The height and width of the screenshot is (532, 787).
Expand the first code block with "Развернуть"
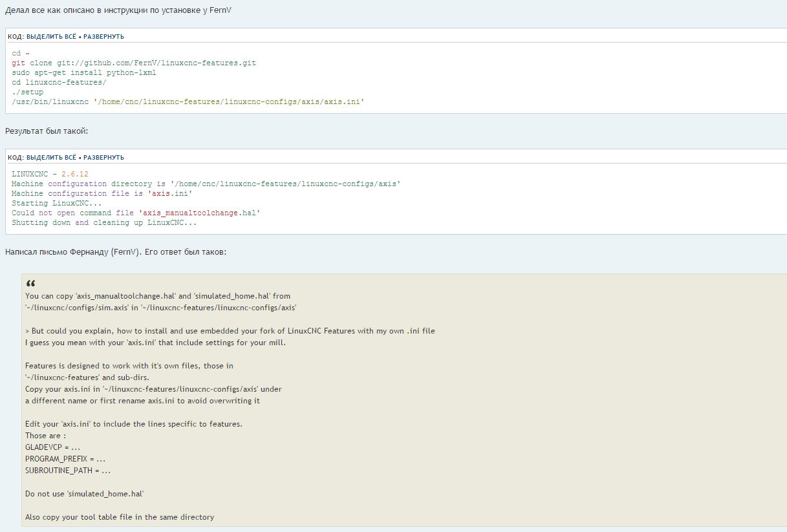[x=103, y=37]
